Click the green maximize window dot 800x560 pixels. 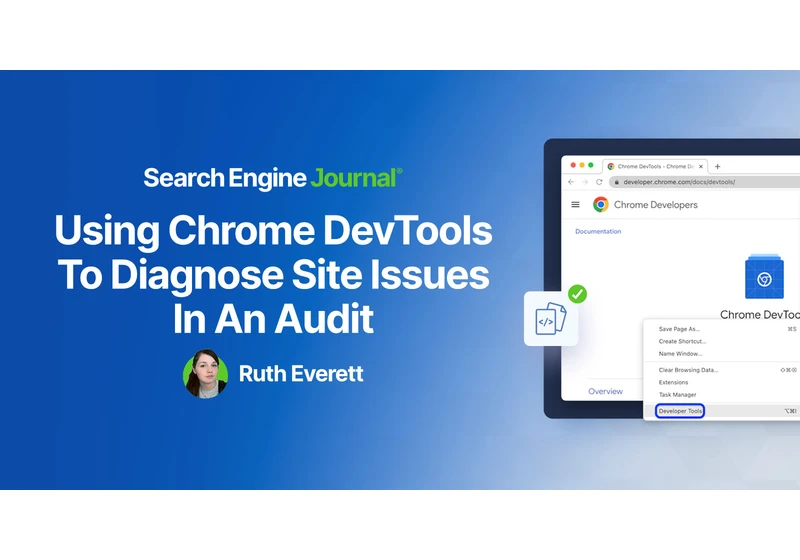tap(591, 165)
